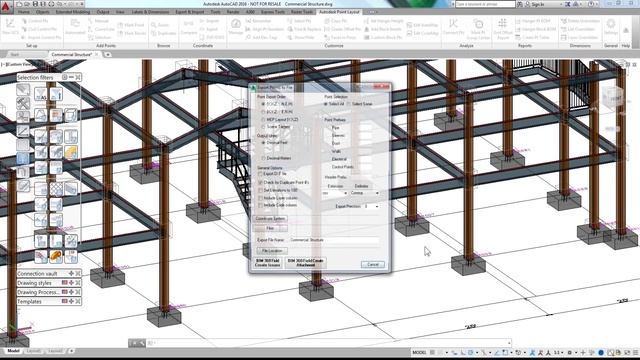
Task: Click the Help panel icon on the ribbon
Action: (x=626, y=30)
